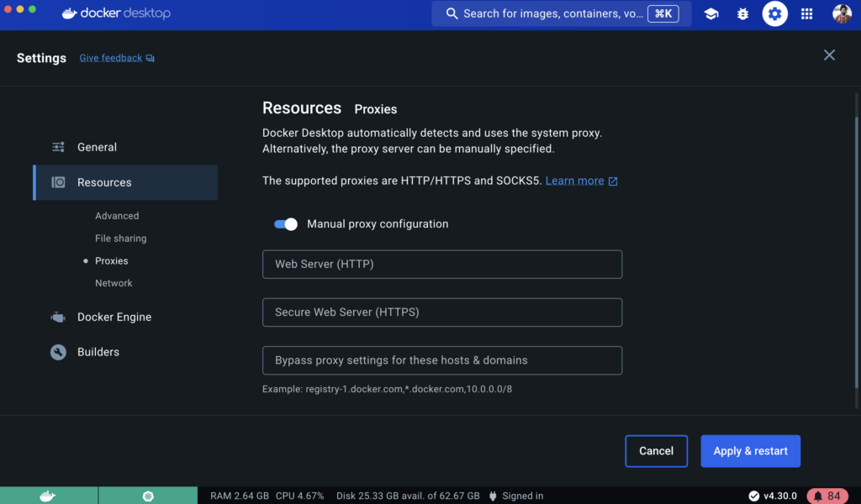Open the user profile avatar

click(842, 13)
